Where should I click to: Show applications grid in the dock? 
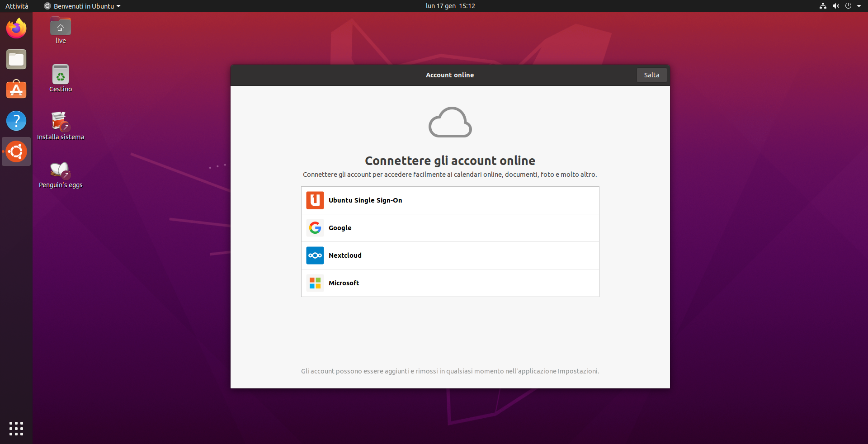click(x=16, y=428)
